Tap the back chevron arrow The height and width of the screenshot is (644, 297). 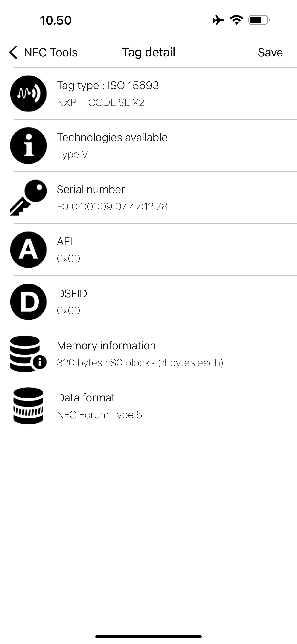click(13, 52)
